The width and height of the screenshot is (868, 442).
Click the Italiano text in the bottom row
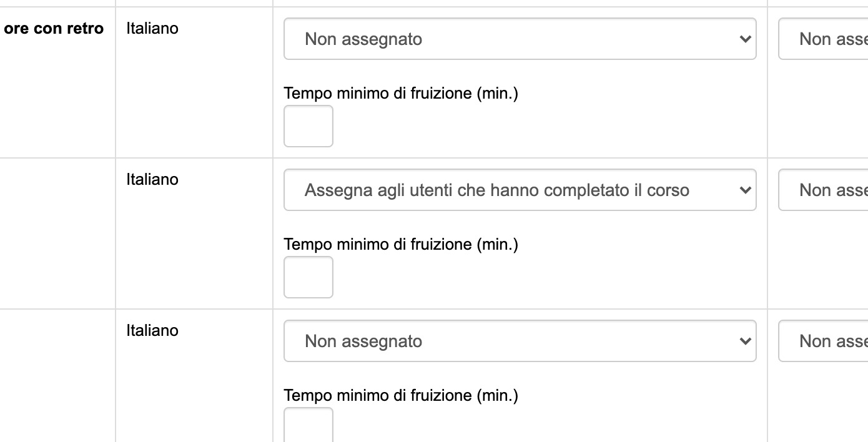(152, 330)
